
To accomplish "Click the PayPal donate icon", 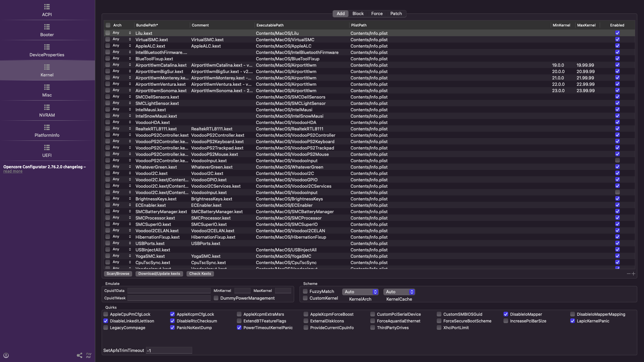I will [x=89, y=355].
